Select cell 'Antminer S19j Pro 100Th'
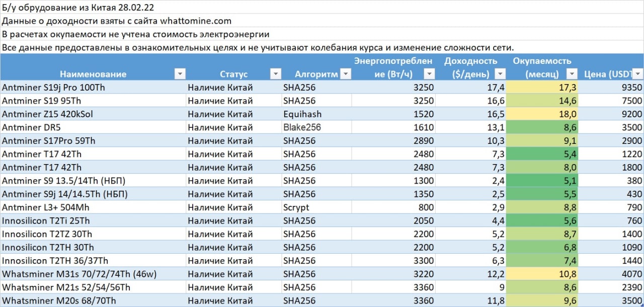644x307 pixels. [93, 87]
